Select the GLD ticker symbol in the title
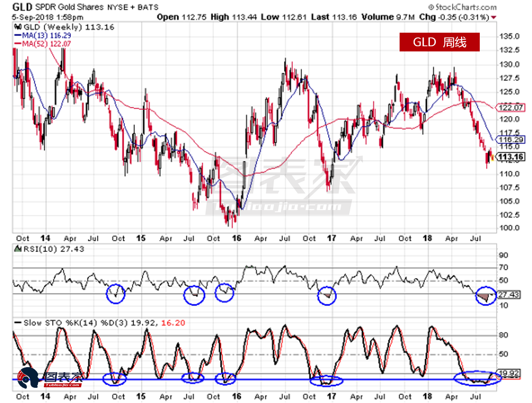The width and height of the screenshot is (532, 403). tap(22, 7)
